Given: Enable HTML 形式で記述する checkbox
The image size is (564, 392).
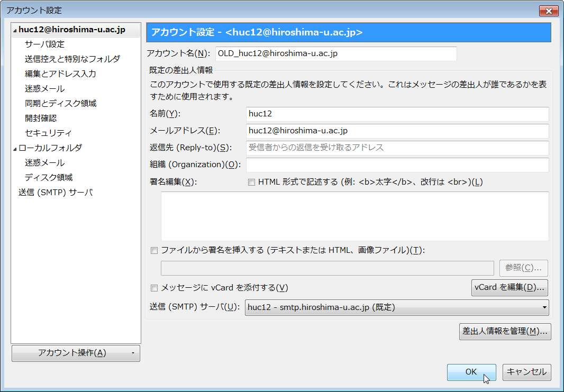Looking at the screenshot, I should point(251,183).
